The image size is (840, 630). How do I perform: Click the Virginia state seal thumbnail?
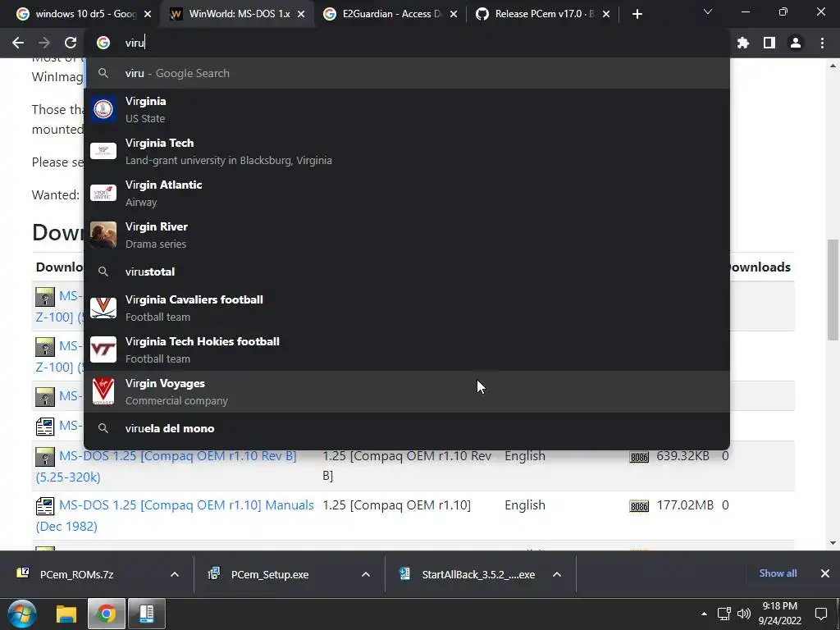(103, 109)
